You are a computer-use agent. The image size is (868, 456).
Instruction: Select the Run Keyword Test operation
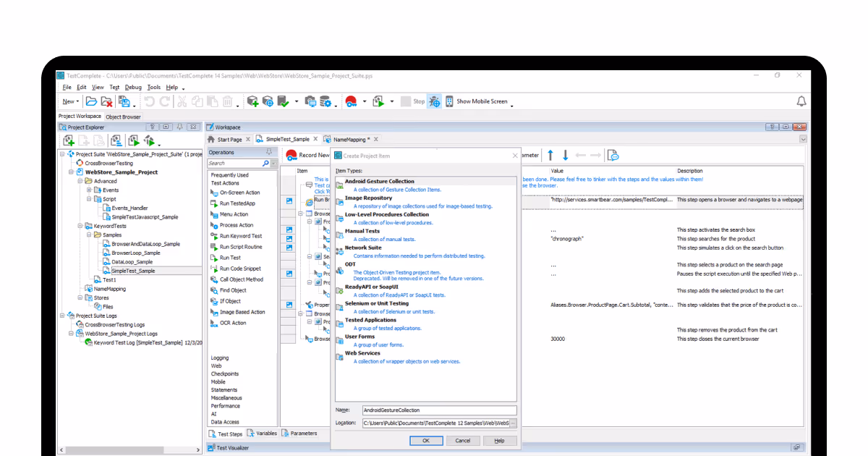(236, 236)
